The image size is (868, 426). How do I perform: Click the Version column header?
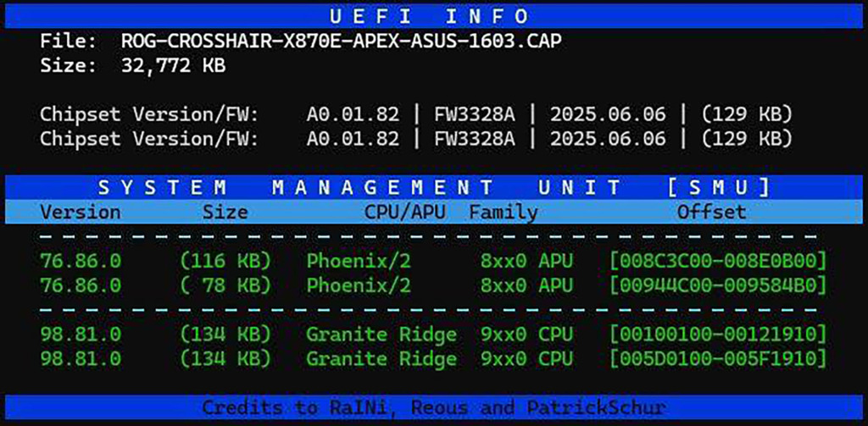coord(81,212)
